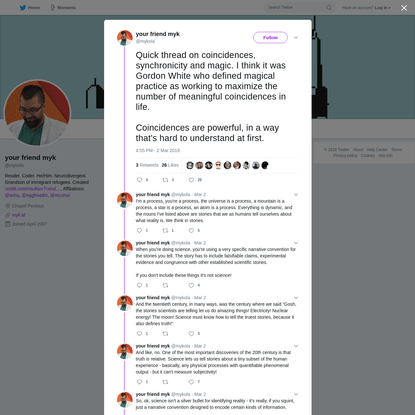
Task: Reply to the main tweet about coincidences
Action: (x=140, y=180)
